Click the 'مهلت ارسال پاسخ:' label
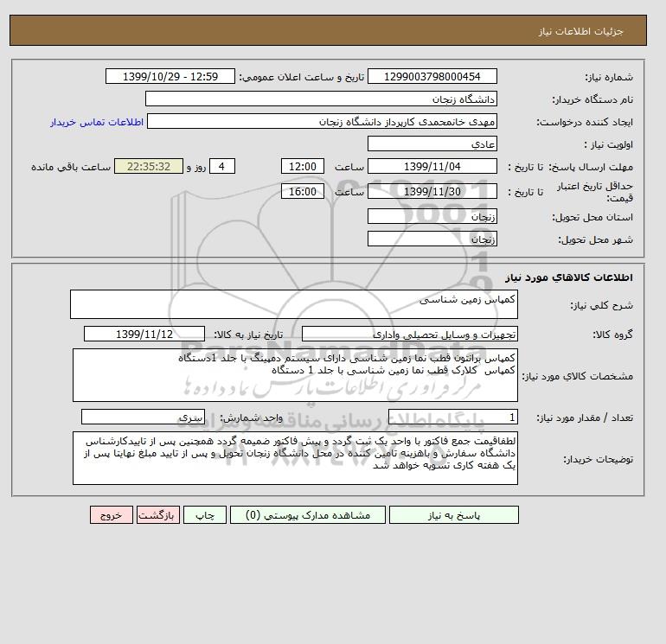Screen dimensions: 666x644 point(591,167)
